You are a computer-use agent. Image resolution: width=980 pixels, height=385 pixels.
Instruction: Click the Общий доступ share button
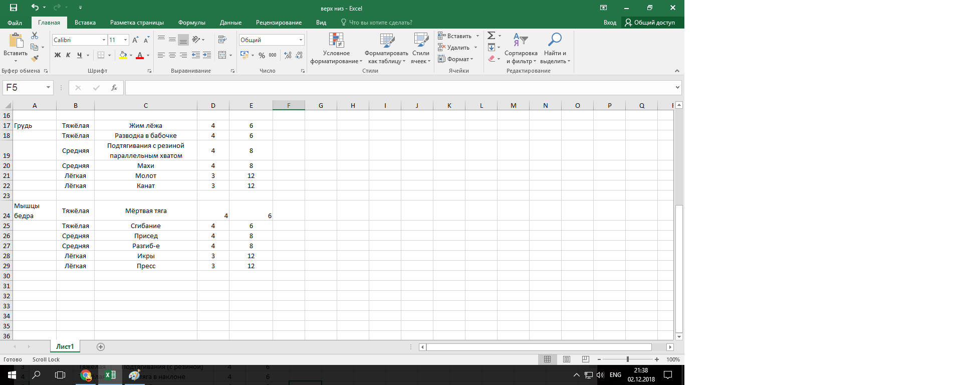(x=650, y=23)
